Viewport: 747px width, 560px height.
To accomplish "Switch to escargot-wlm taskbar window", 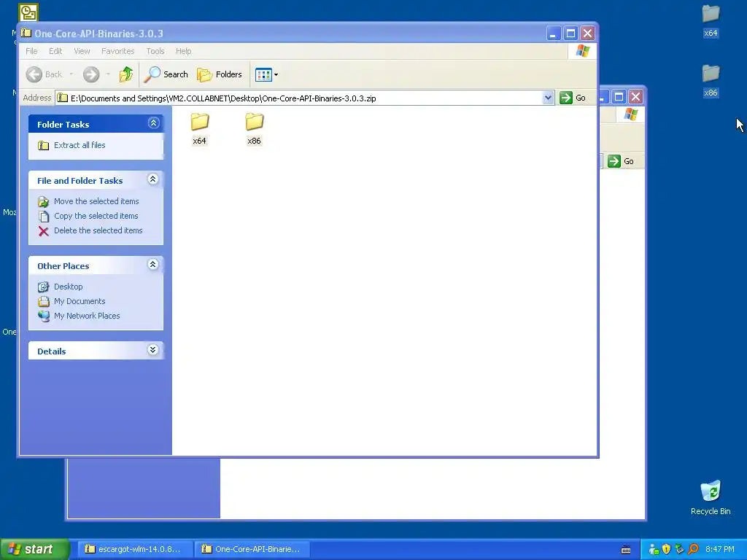I will [x=135, y=549].
